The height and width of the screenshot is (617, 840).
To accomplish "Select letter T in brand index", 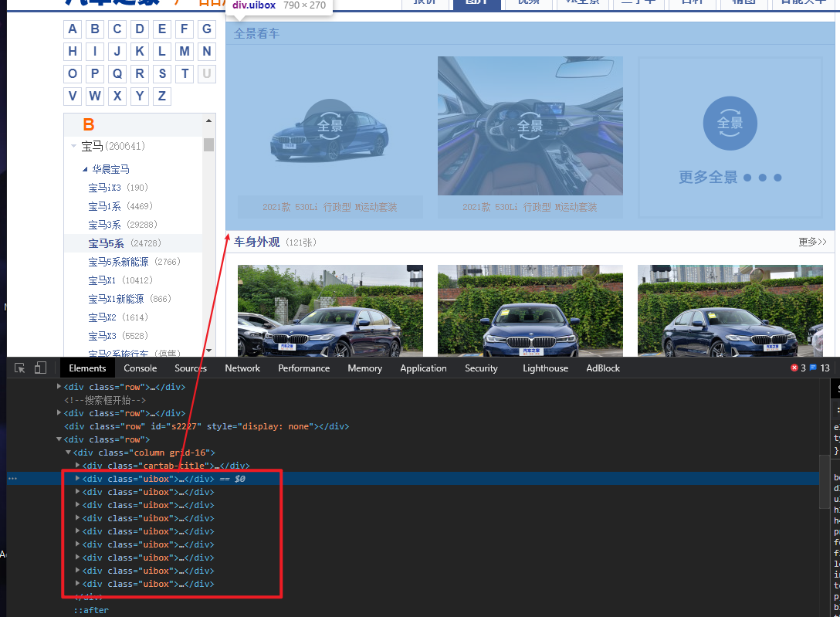I will pyautogui.click(x=185, y=73).
